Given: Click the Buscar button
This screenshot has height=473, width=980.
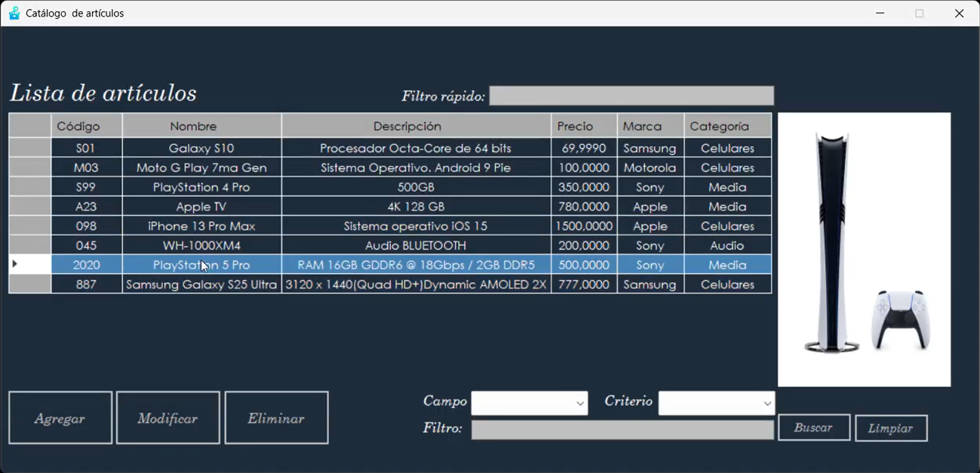Looking at the screenshot, I should [x=813, y=428].
